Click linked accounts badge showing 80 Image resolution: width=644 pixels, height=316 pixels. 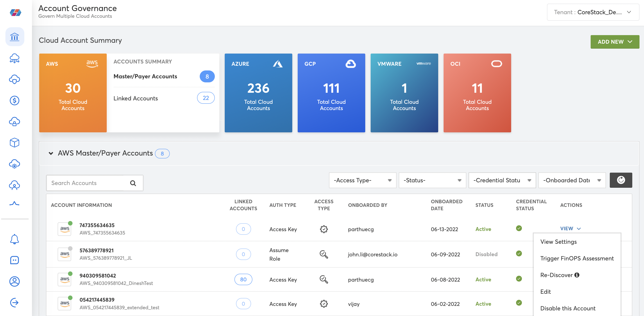(x=243, y=280)
